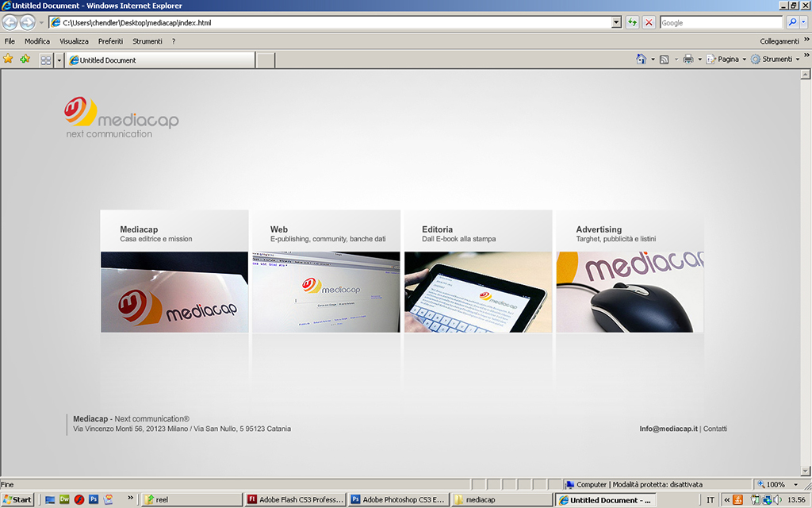This screenshot has height=508, width=812.
Task: Open the Advertising mouse thumbnail
Action: click(630, 292)
